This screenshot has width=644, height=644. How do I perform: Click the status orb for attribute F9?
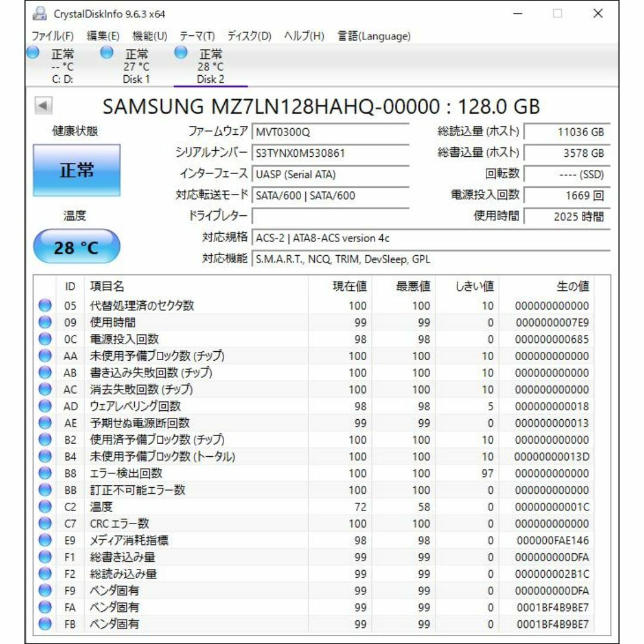(45, 590)
